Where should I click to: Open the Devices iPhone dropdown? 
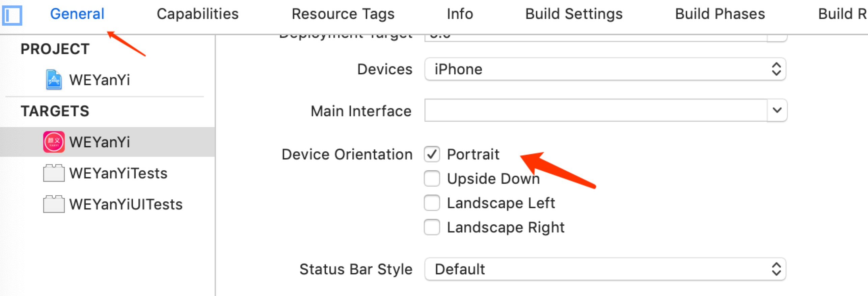point(605,69)
